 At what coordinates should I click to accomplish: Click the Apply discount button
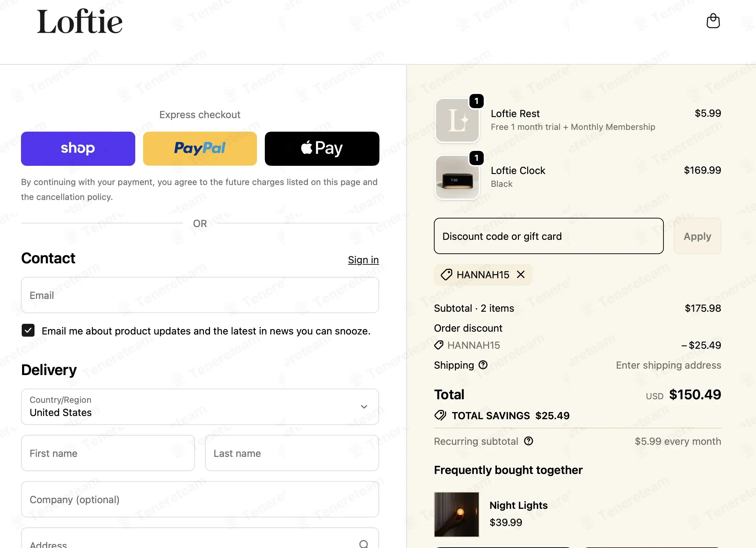point(698,236)
